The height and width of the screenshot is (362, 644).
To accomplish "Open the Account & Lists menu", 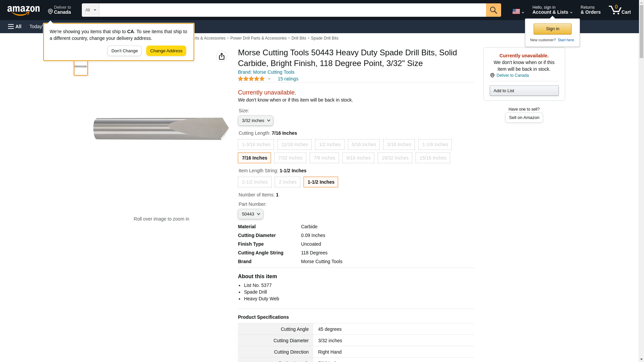I will coord(552,10).
